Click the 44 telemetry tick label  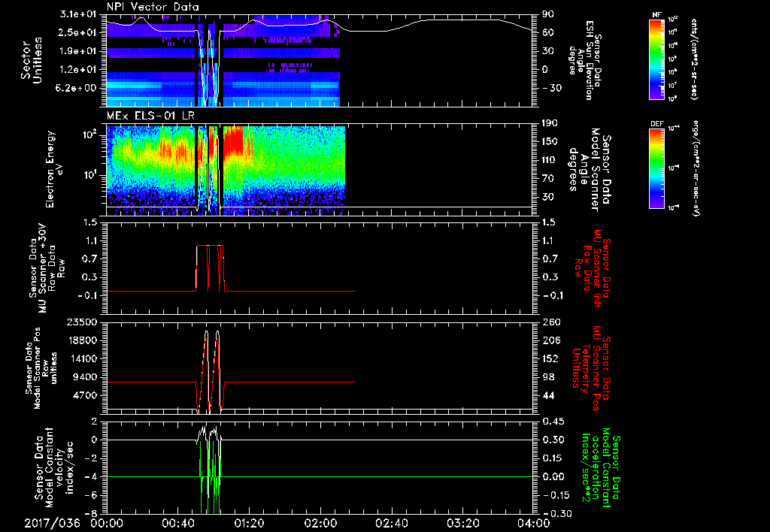click(x=547, y=395)
